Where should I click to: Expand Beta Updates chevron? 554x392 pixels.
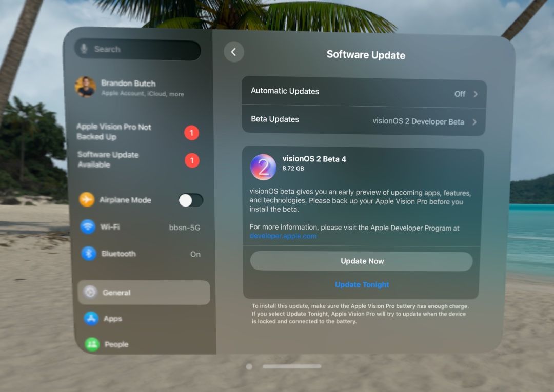[x=474, y=122]
